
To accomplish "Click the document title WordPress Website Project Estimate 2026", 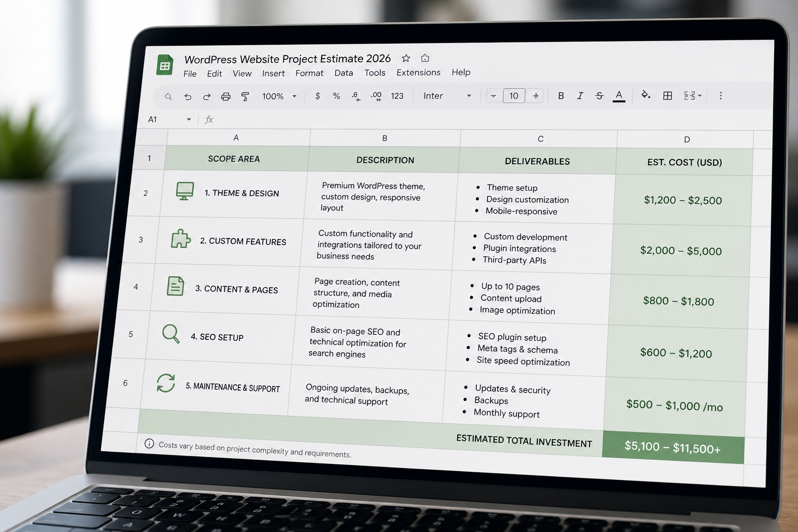I will click(287, 59).
